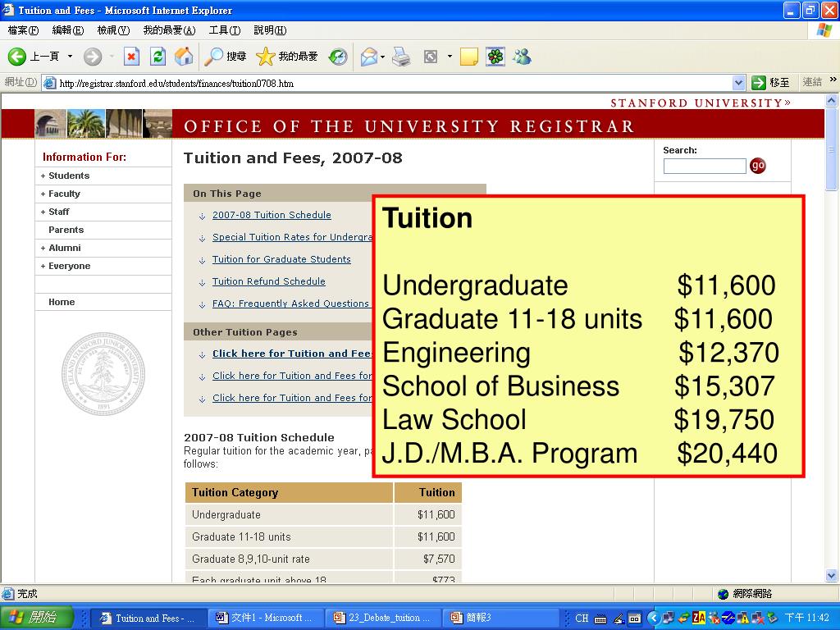The image size is (840, 630).
Task: Click the Mail envelope icon
Action: click(x=368, y=57)
